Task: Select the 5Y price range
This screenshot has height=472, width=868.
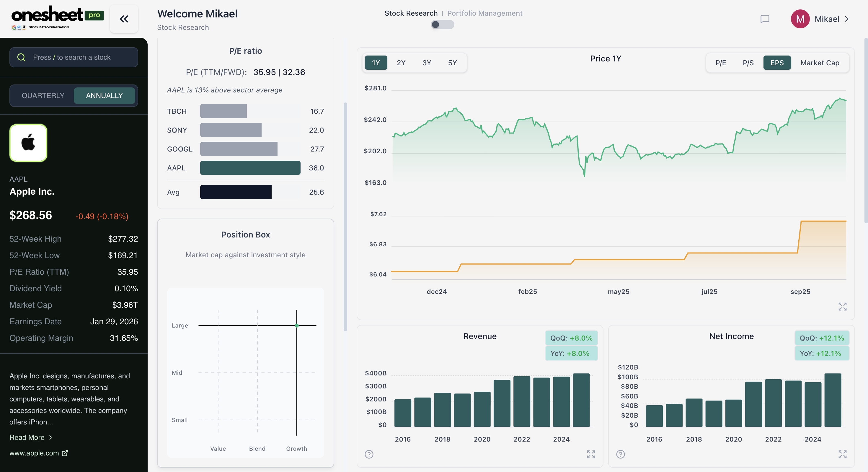Action: click(452, 63)
